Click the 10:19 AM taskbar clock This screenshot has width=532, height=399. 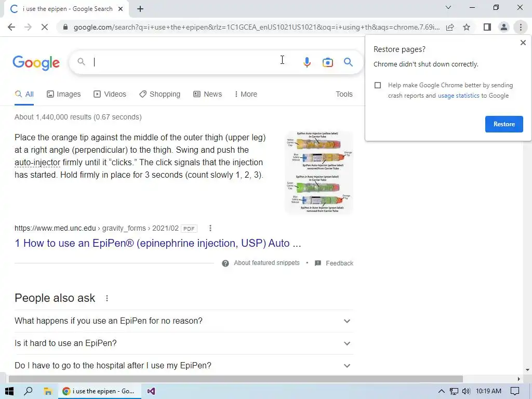coord(488,391)
